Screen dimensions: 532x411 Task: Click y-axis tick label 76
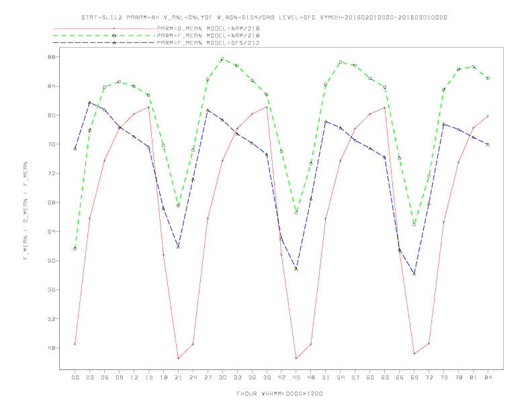[x=51, y=144]
